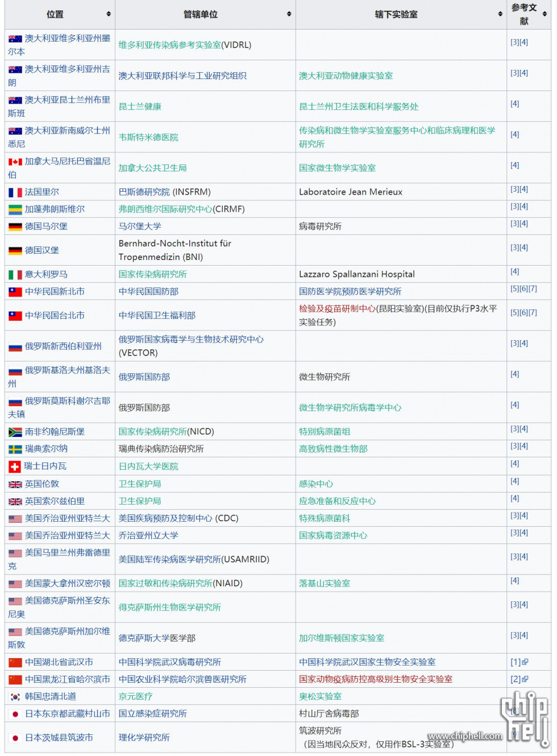557x756 pixels.
Task: Click the flag next to 中华民国新北市
Action: [x=15, y=292]
